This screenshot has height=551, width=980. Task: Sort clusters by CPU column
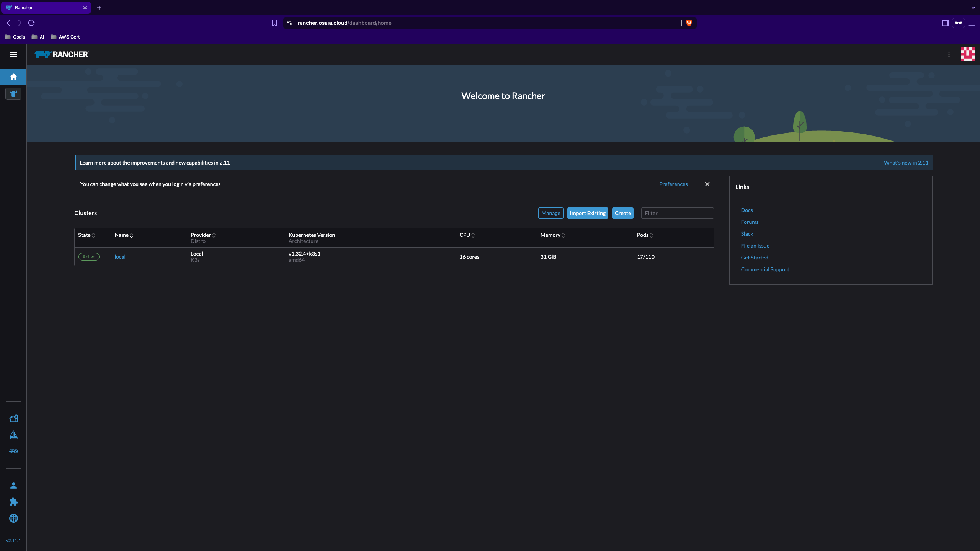coord(467,235)
